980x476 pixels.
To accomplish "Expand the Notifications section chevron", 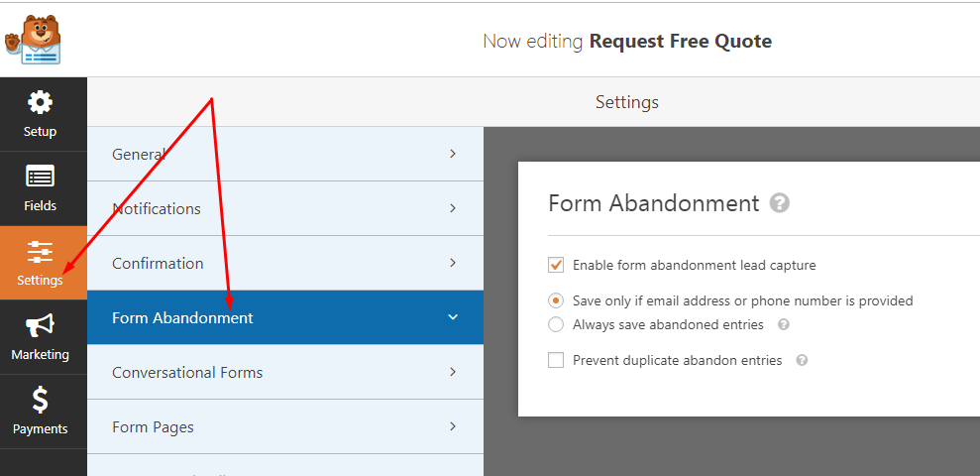I will 453,208.
